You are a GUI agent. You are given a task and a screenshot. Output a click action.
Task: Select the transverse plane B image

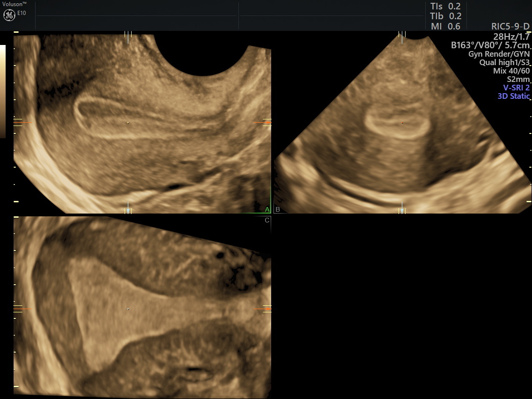(x=403, y=123)
